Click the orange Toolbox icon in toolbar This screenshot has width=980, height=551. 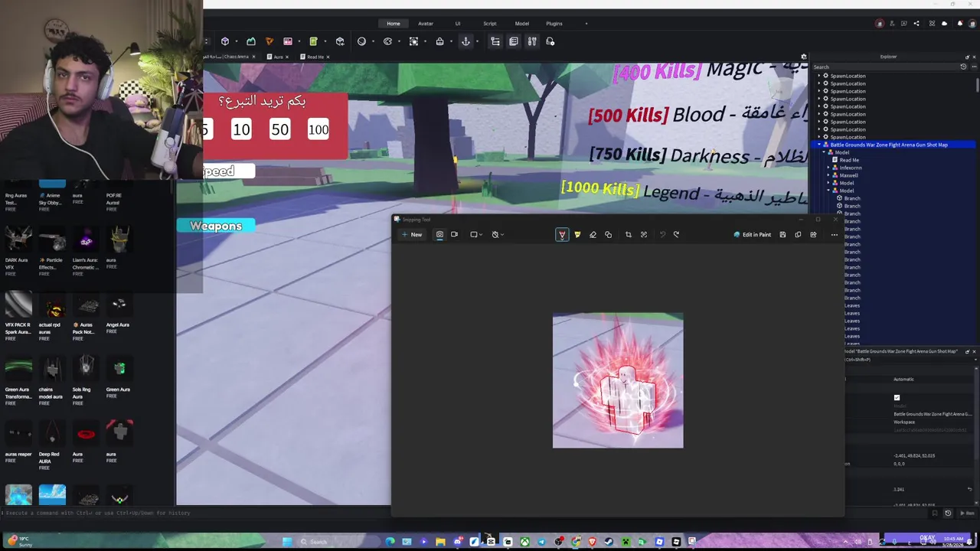(269, 41)
